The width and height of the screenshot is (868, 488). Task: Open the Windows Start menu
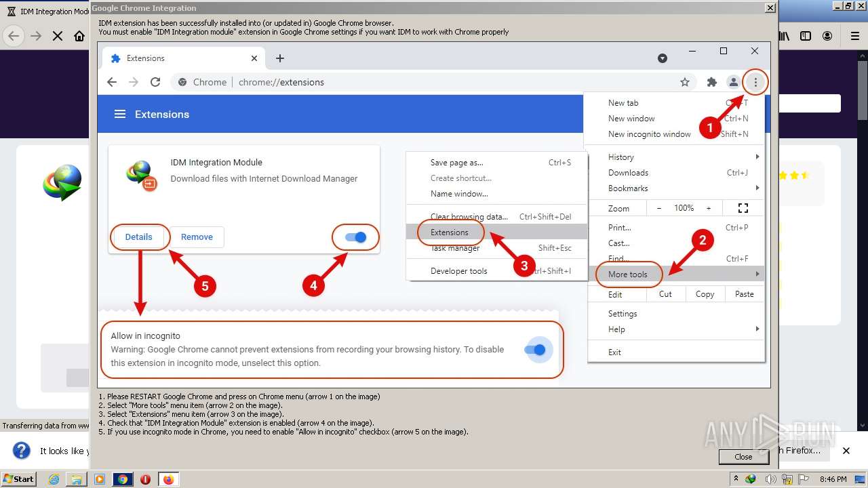pos(19,479)
